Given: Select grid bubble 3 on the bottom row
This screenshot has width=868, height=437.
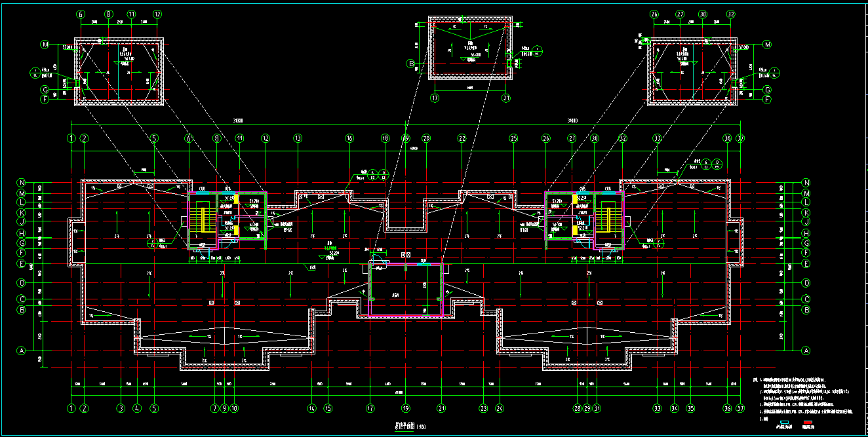Looking at the screenshot, I should coord(121,408).
